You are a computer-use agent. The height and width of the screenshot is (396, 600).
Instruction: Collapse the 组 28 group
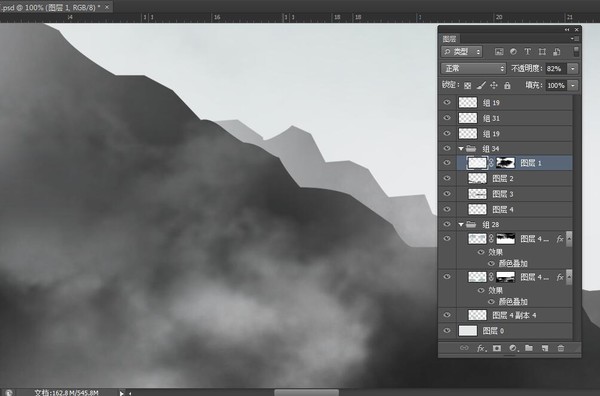[x=461, y=225]
